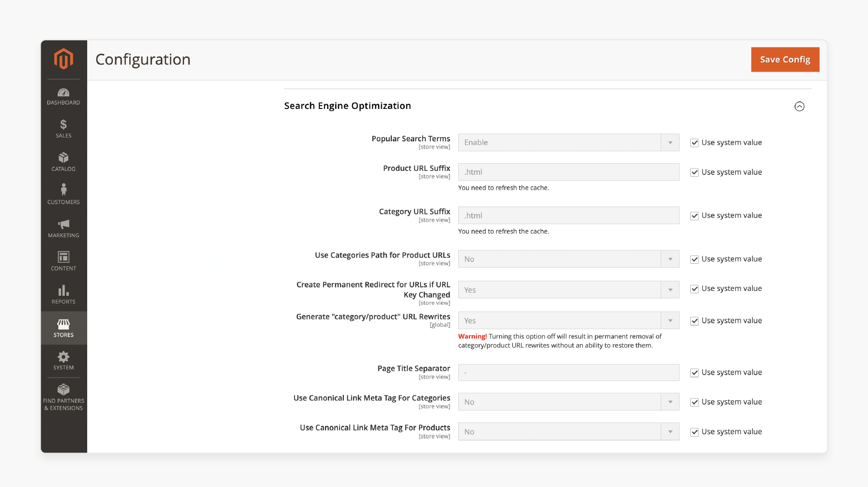This screenshot has height=487, width=868.
Task: Click the red Warning! text
Action: pos(472,336)
